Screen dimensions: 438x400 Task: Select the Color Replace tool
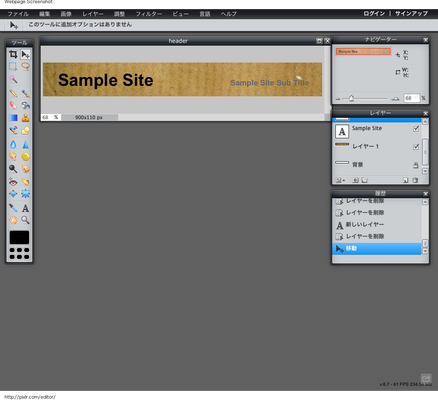click(13, 130)
